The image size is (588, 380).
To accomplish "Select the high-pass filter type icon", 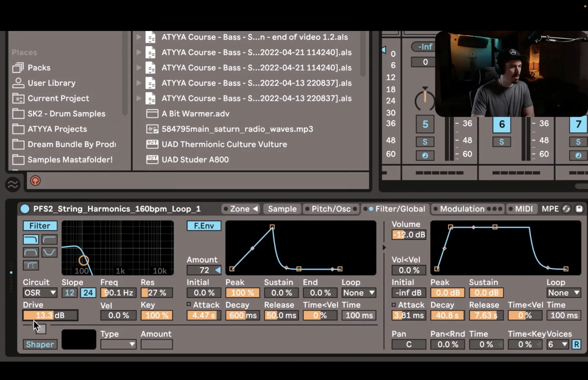I will tap(49, 239).
